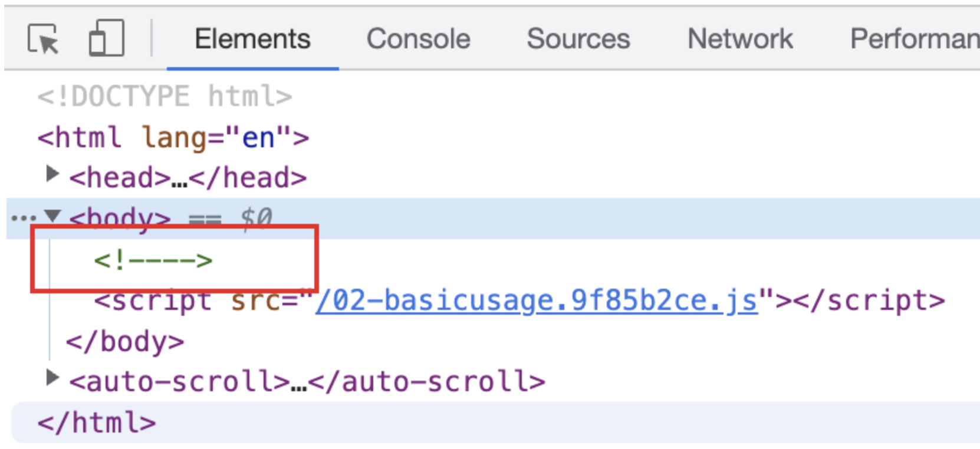Select the closing body tag line
This screenshot has width=980, height=449.
coord(125,342)
